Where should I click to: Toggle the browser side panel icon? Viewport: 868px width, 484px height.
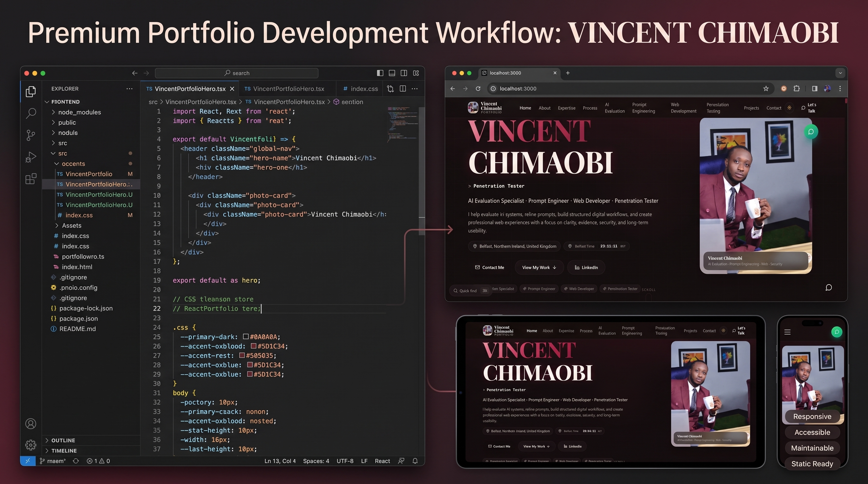(x=814, y=89)
